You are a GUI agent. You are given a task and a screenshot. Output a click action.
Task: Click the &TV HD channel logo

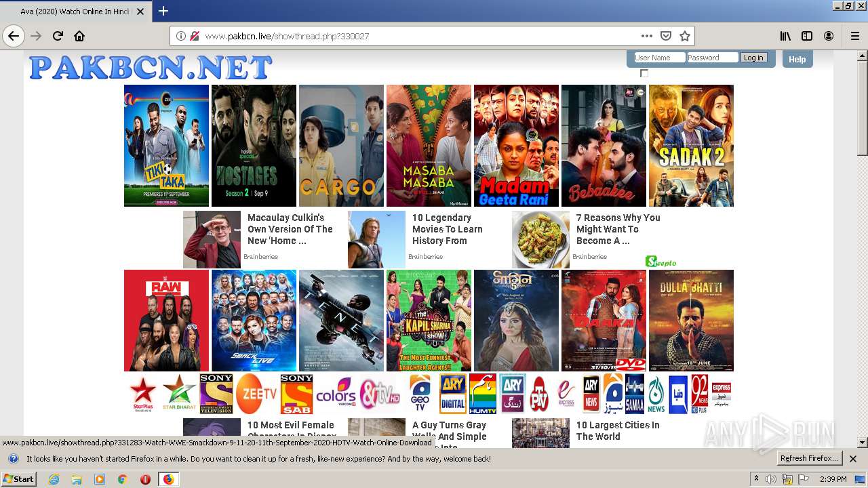tap(380, 394)
